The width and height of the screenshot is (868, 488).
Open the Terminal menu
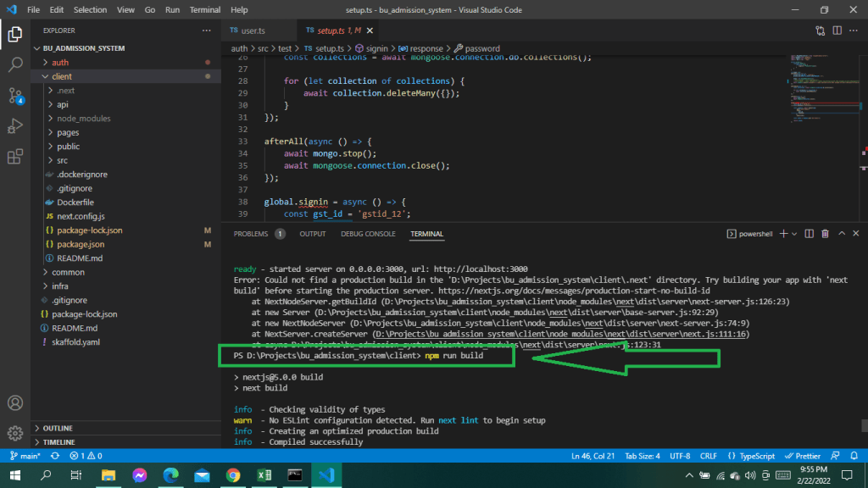(205, 10)
